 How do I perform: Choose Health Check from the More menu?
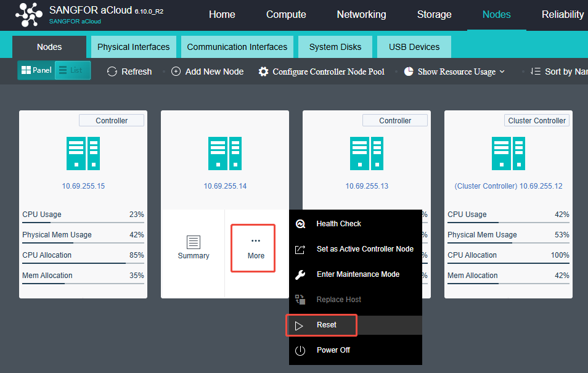click(356, 224)
